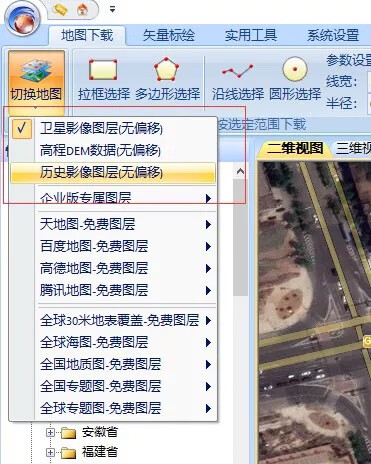The width and height of the screenshot is (371, 464).
Task: Click the tree panel scroll-up arrow
Action: (240, 171)
